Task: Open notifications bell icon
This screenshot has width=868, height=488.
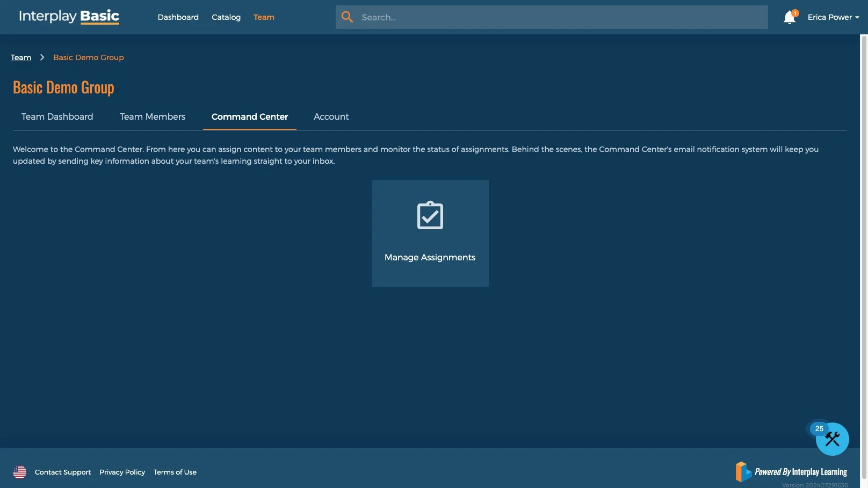Action: pos(790,17)
